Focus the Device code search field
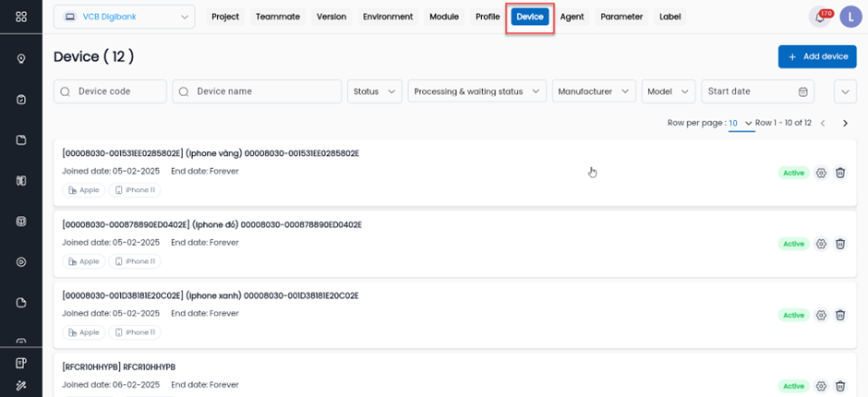Viewport: 868px width, 397px height. pyautogui.click(x=111, y=91)
